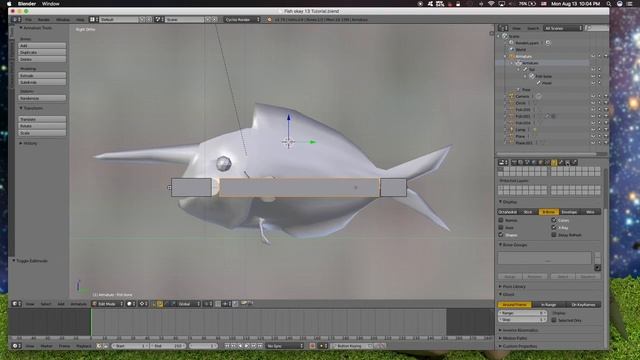Toggle the X-Ray checkbox in the Display panel

click(554, 227)
